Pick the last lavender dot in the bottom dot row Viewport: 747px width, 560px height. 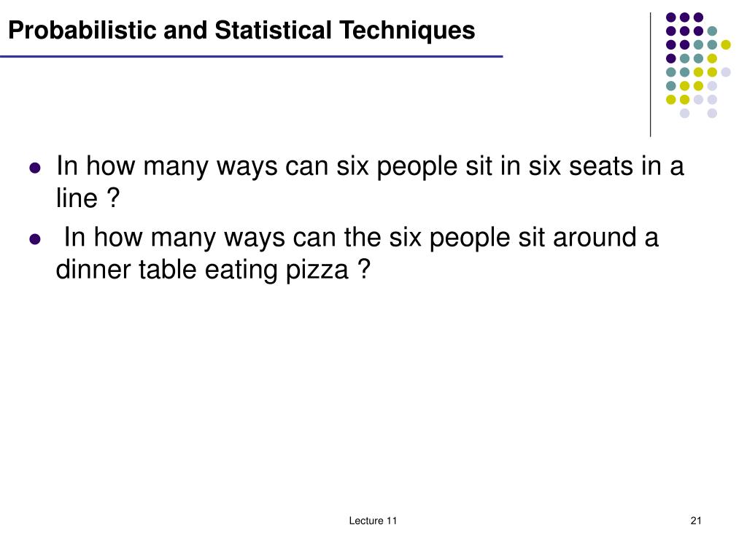pos(712,113)
